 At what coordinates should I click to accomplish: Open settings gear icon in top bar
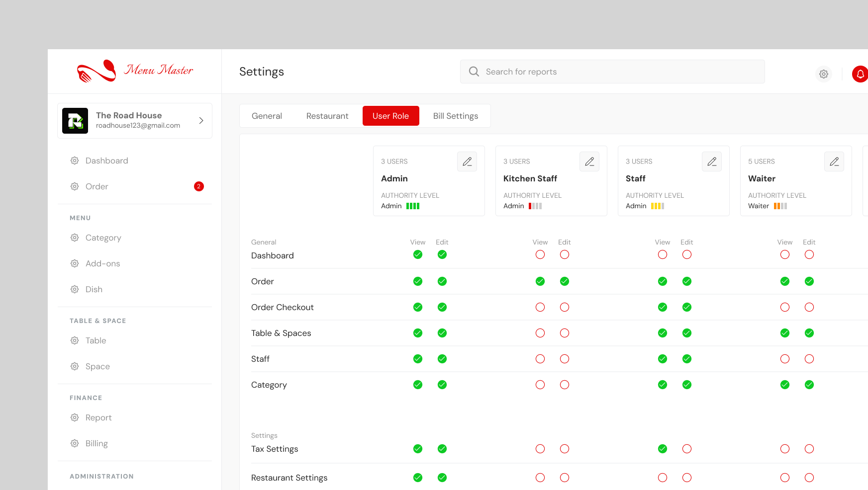pos(824,74)
